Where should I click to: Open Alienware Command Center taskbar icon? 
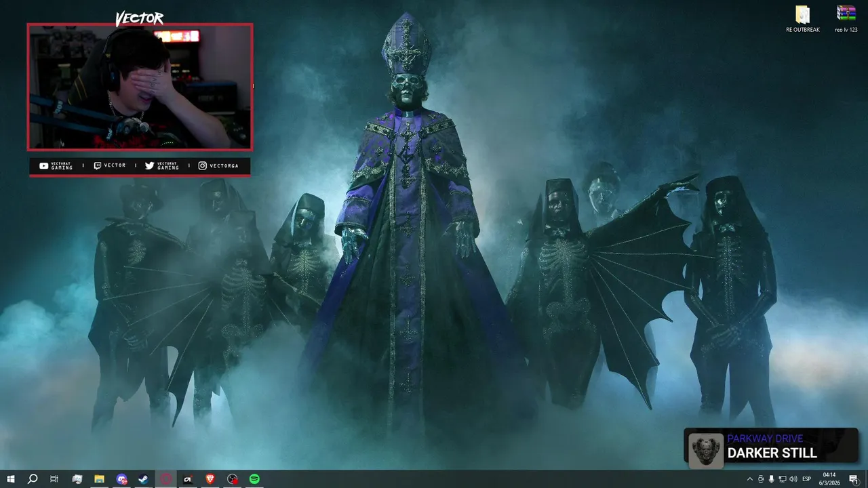[188, 479]
